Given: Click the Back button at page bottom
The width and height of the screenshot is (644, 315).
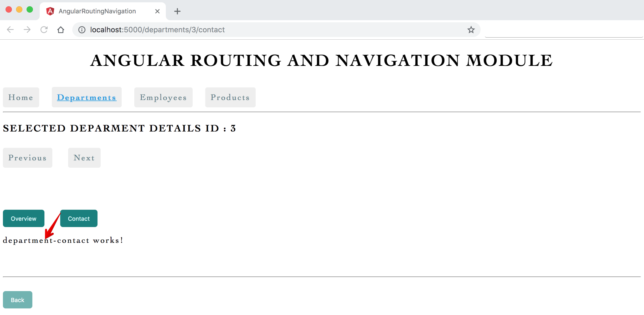Looking at the screenshot, I should (x=18, y=300).
